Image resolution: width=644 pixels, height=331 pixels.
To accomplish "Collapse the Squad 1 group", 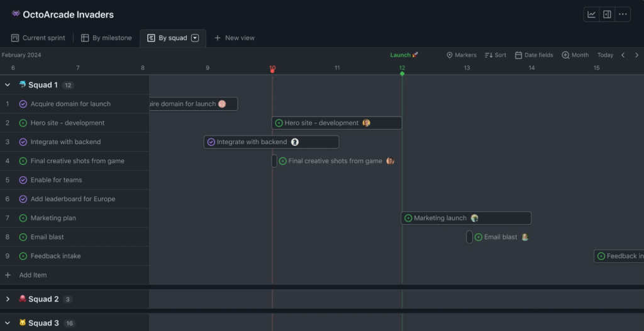I will coord(8,85).
